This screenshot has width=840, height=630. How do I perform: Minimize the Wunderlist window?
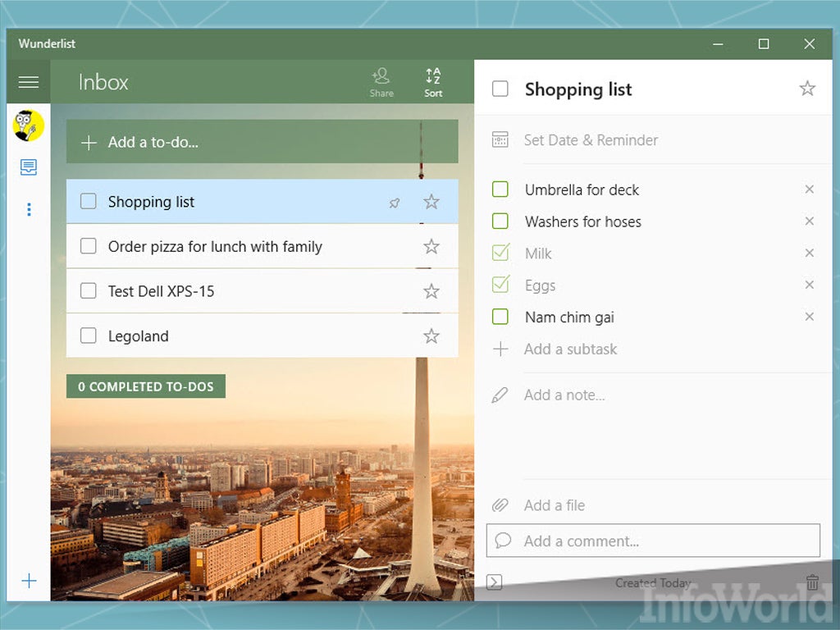coord(719,44)
